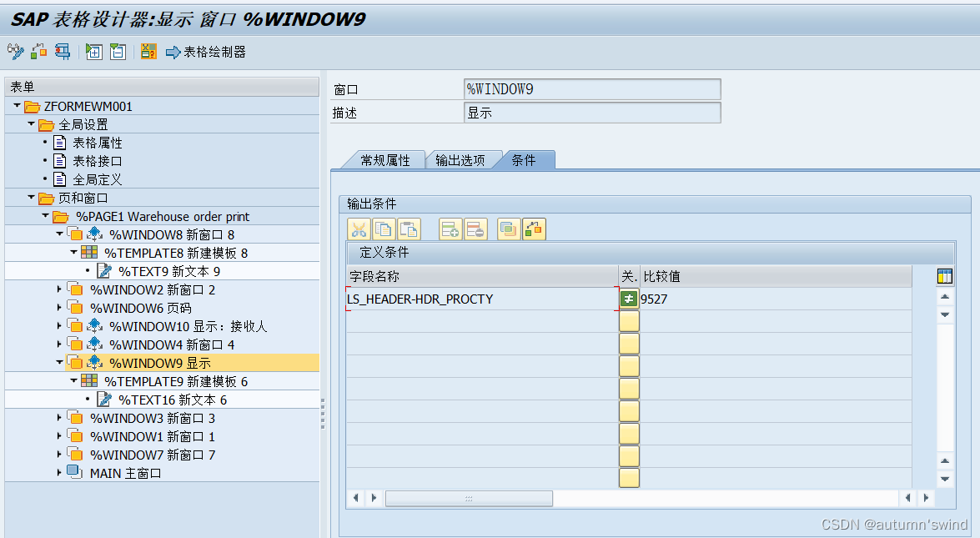Click the horizontal scrollbar thumb under the conditions table
980x538 pixels.
[469, 498]
